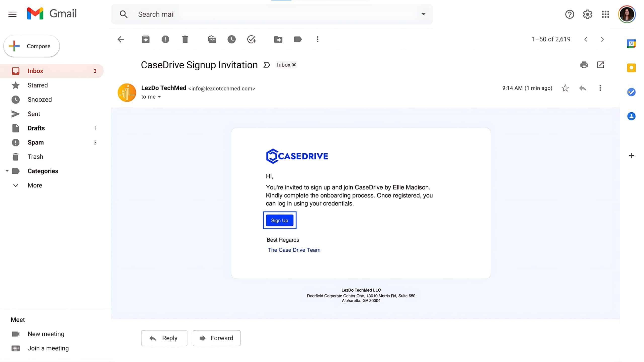
Task: Click the Compose button
Action: pyautogui.click(x=32, y=46)
